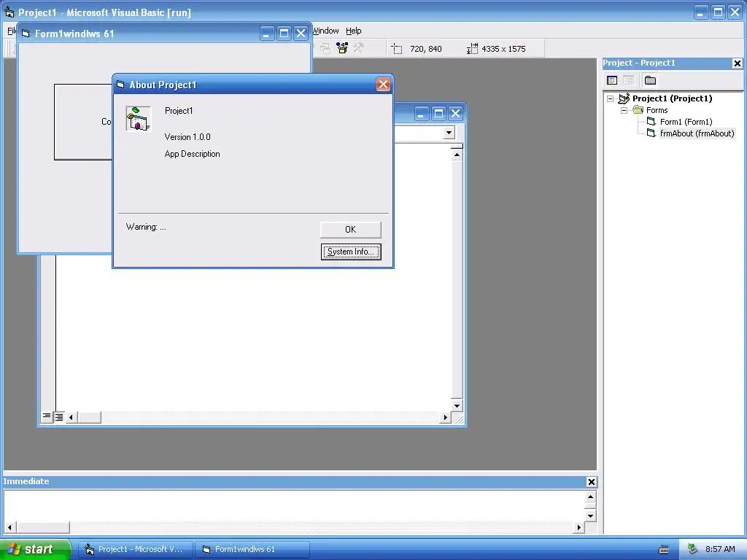Screen dimensions: 747x560
Task: Click the size dimensions icon near 4335 x 1575
Action: [x=472, y=49]
